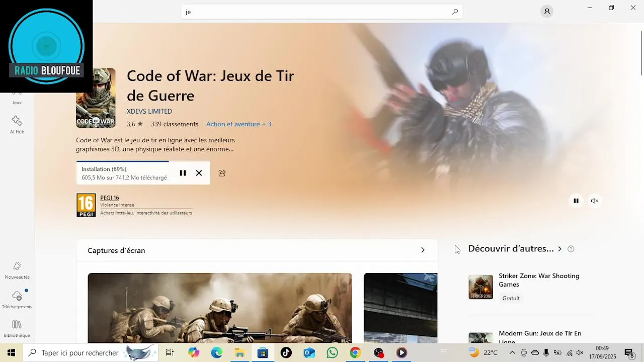Click the help icon beside Découvrir d'autres
The height and width of the screenshot is (362, 644).
[x=571, y=249]
